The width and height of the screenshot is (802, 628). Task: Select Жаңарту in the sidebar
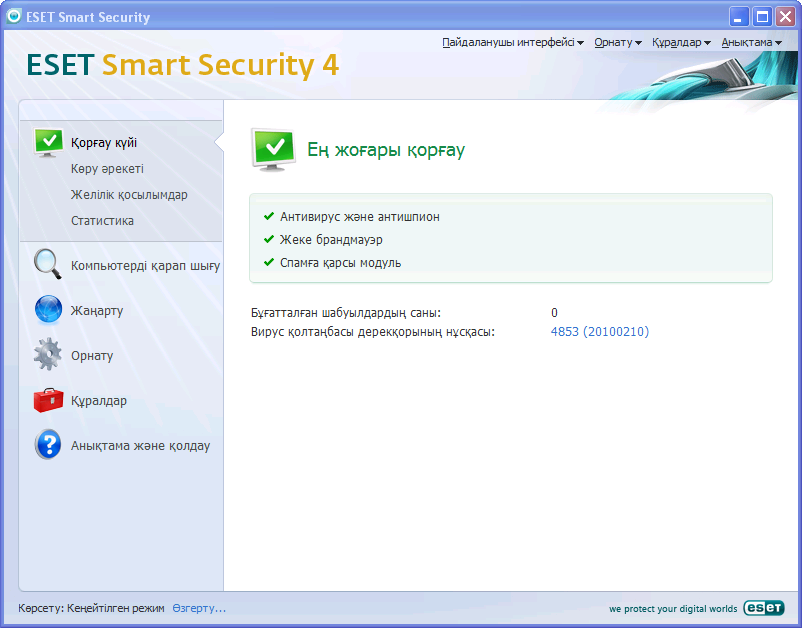click(97, 310)
